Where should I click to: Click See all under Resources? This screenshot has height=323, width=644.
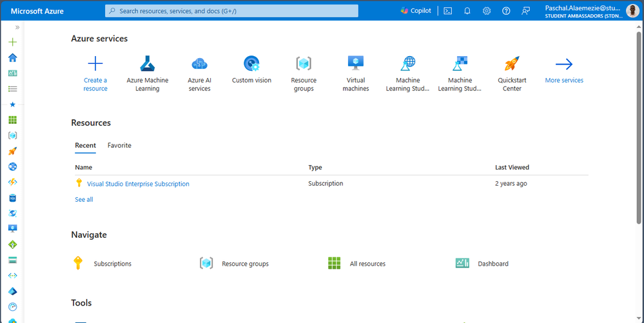(x=84, y=200)
